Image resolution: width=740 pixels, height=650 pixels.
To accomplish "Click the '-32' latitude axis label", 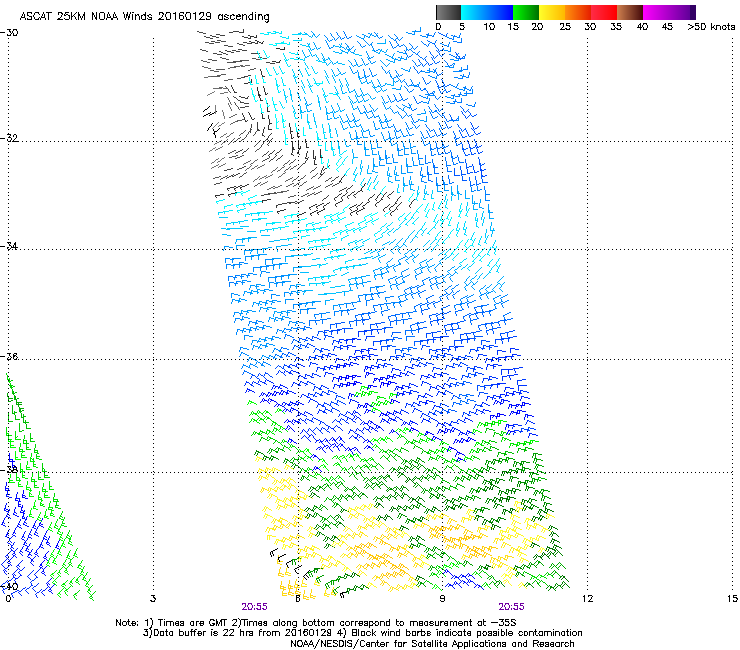I will point(9,138).
